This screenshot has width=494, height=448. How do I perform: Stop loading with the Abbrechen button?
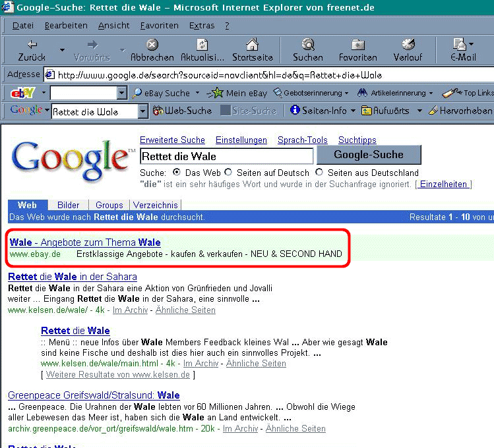coord(152,50)
